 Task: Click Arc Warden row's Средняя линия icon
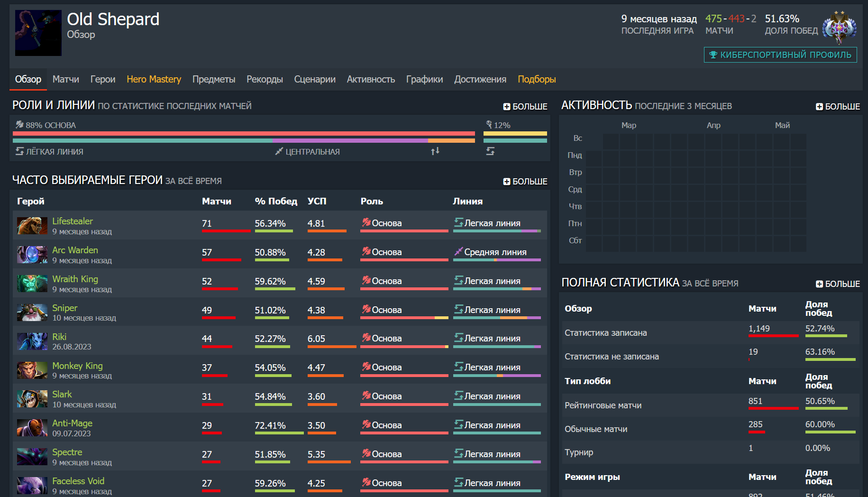[458, 251]
